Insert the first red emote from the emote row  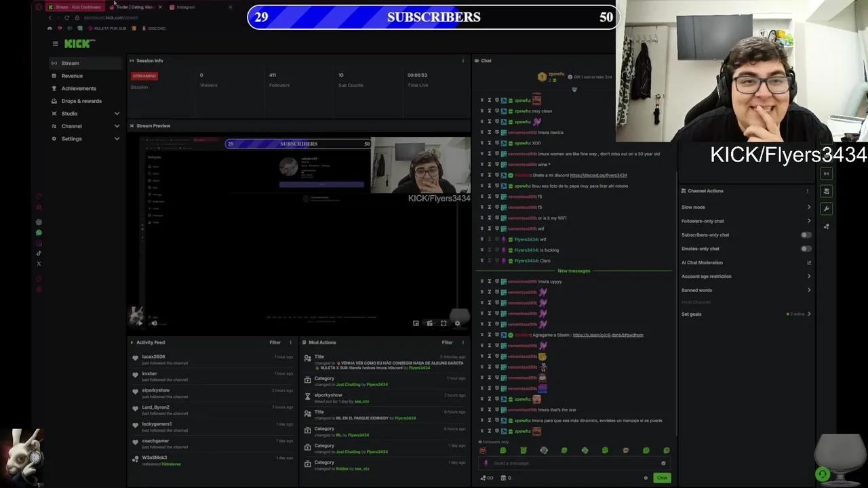click(x=483, y=450)
